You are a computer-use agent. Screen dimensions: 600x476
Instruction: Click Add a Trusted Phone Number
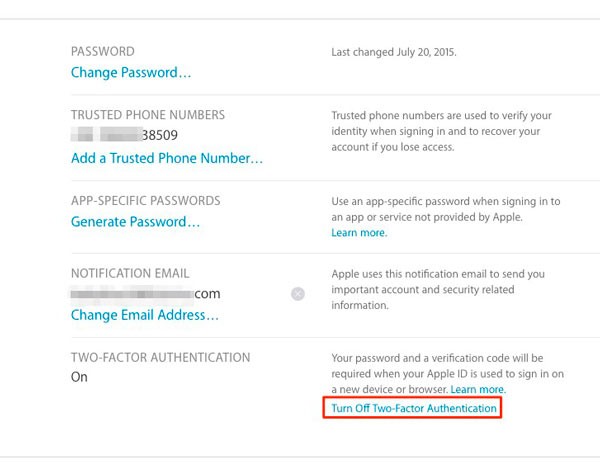click(167, 158)
